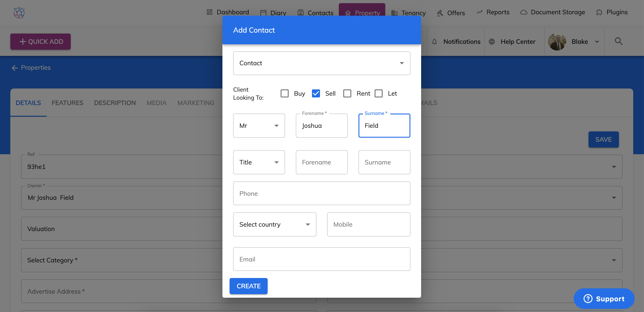The image size is (644, 312).
Task: Open the Dashboard menu item
Action: click(x=228, y=12)
